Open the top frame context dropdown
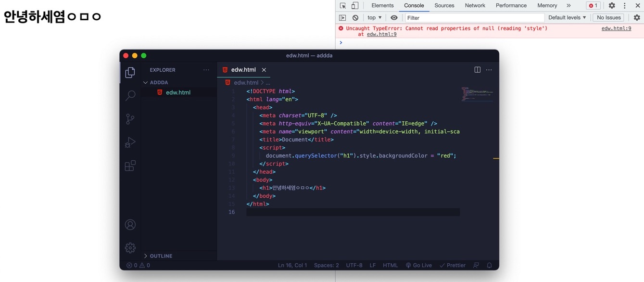Viewport: 644px width, 282px height. pyautogui.click(x=374, y=17)
